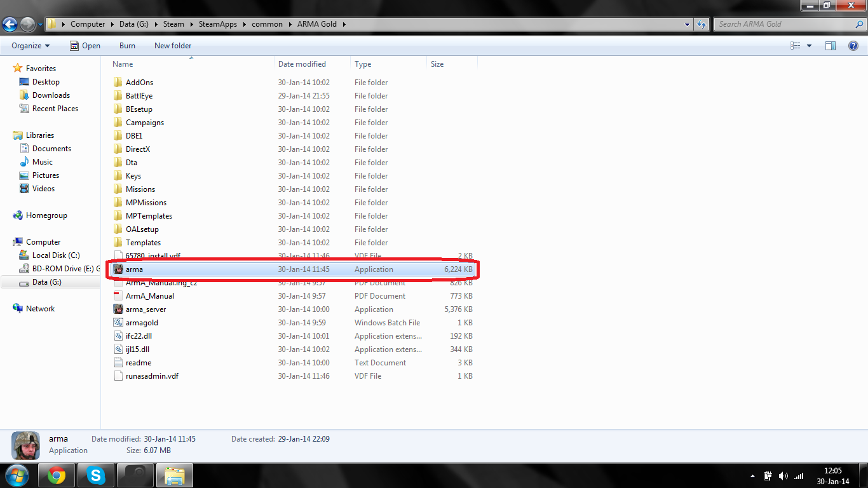Open Recent Places in Favorites
Viewport: 868px width, 488px height.
click(x=55, y=109)
